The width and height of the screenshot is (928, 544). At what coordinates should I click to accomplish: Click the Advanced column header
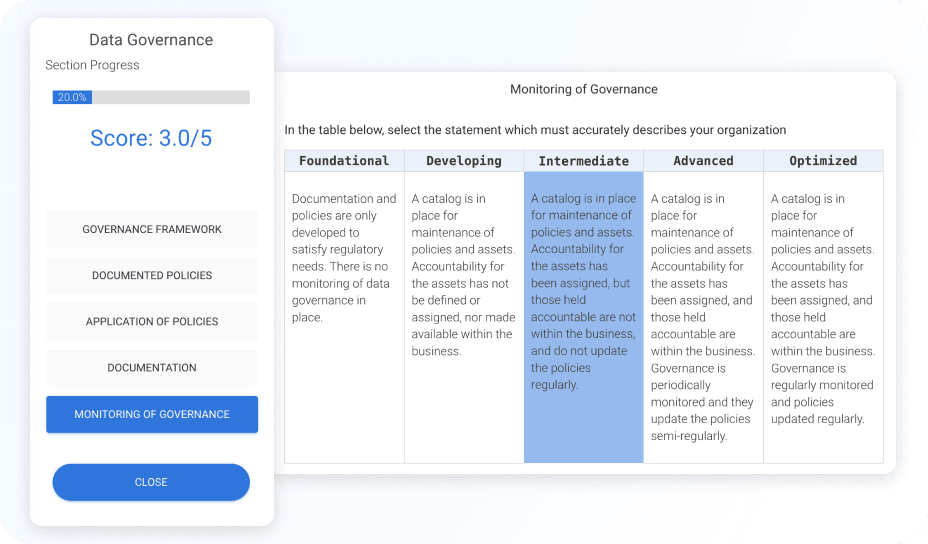703,161
